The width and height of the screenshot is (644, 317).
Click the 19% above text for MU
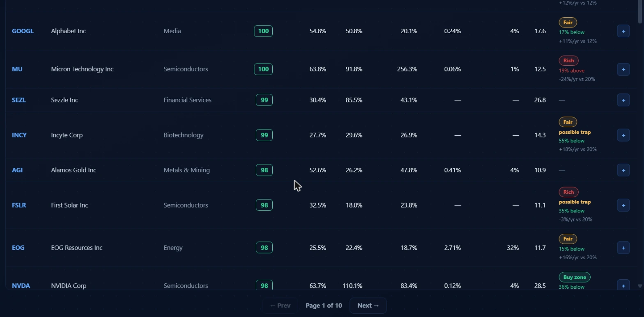coord(571,71)
